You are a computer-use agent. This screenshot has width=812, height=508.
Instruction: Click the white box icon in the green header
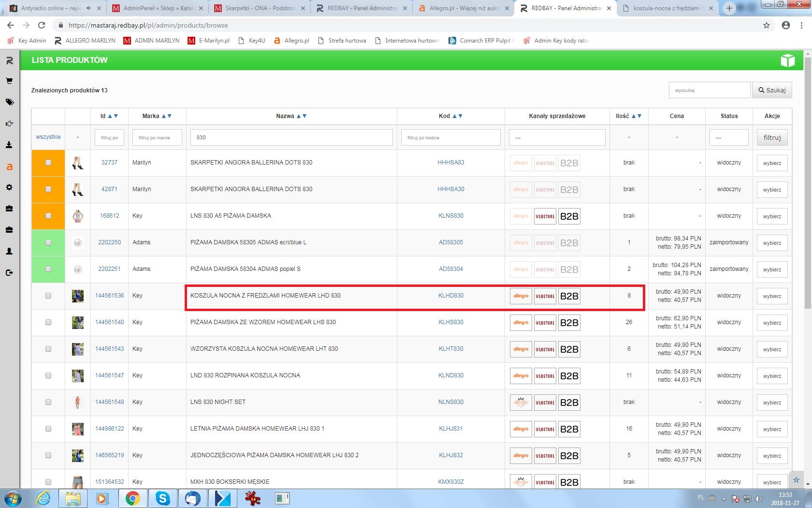[787, 60]
